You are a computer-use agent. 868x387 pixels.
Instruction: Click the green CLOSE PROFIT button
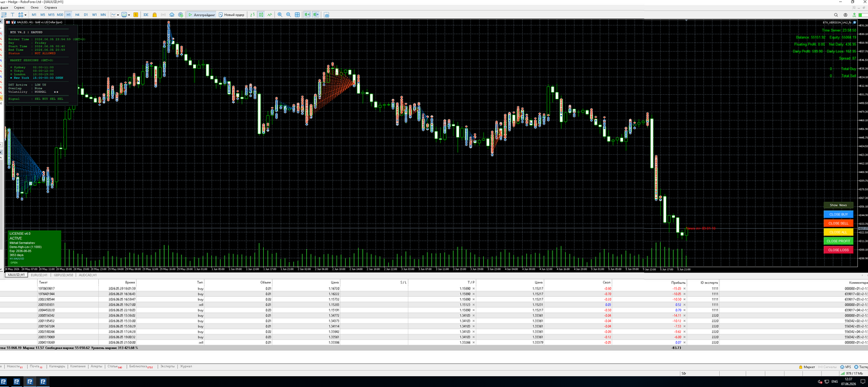(838, 241)
